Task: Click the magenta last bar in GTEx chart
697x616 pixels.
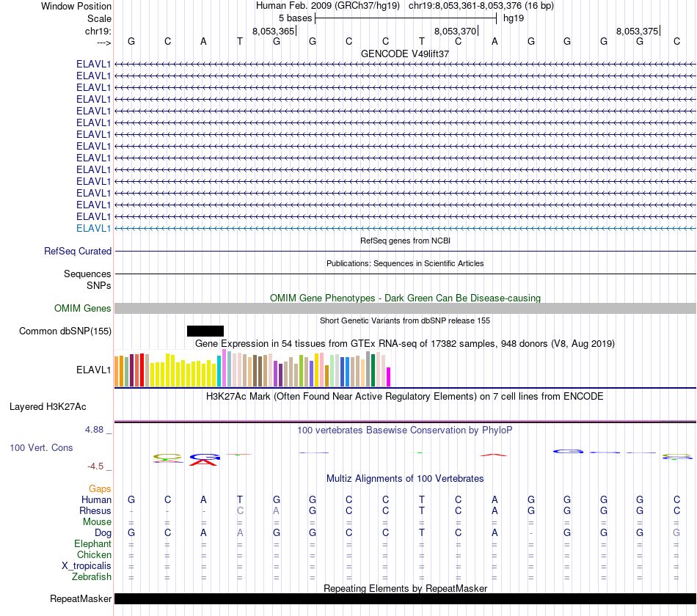Action: [x=389, y=377]
